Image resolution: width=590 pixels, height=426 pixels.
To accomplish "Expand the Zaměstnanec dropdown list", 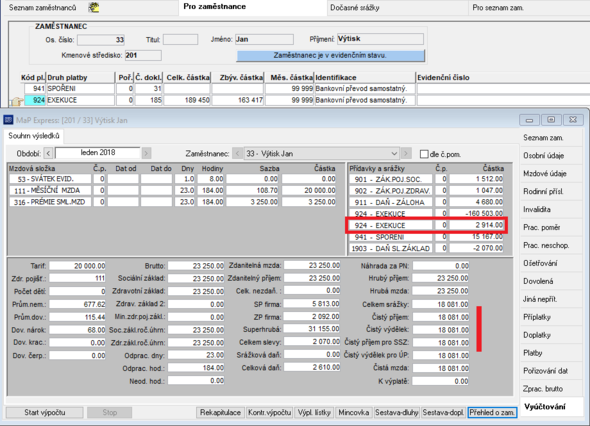I will tap(394, 154).
